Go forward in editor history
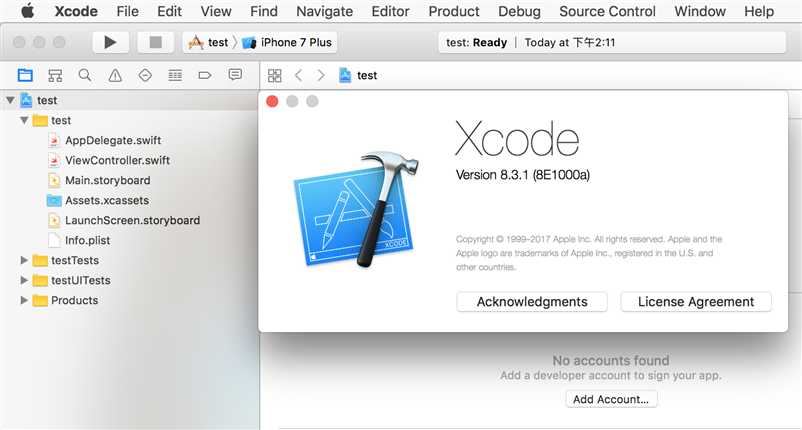This screenshot has height=430, width=802. (321, 76)
